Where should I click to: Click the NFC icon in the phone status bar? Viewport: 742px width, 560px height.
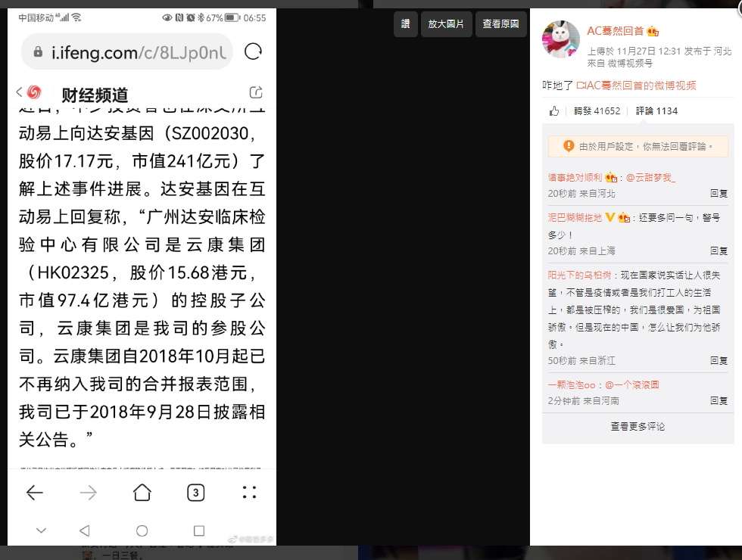click(x=179, y=17)
